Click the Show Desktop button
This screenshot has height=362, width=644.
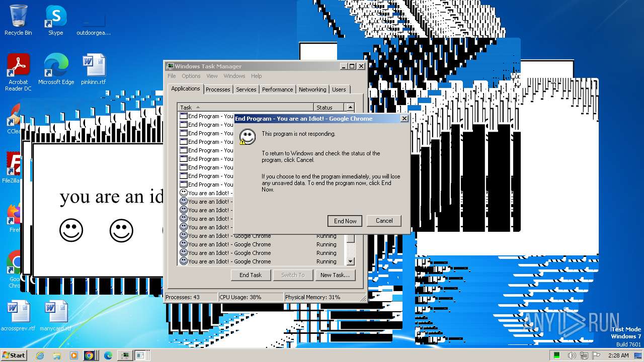coord(638,355)
